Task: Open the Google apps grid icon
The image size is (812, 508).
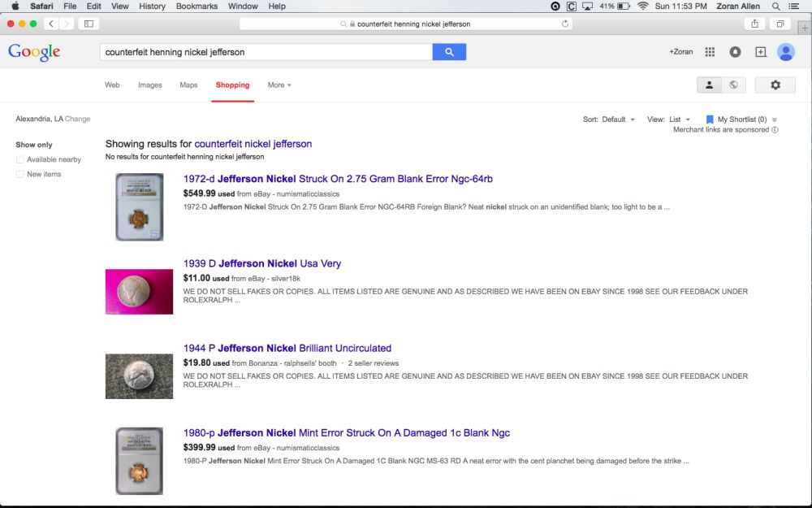Action: [x=710, y=52]
